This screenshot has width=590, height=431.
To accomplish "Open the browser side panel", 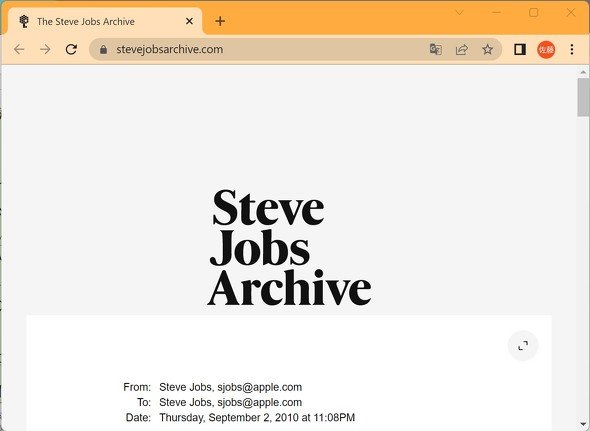I will pyautogui.click(x=520, y=49).
